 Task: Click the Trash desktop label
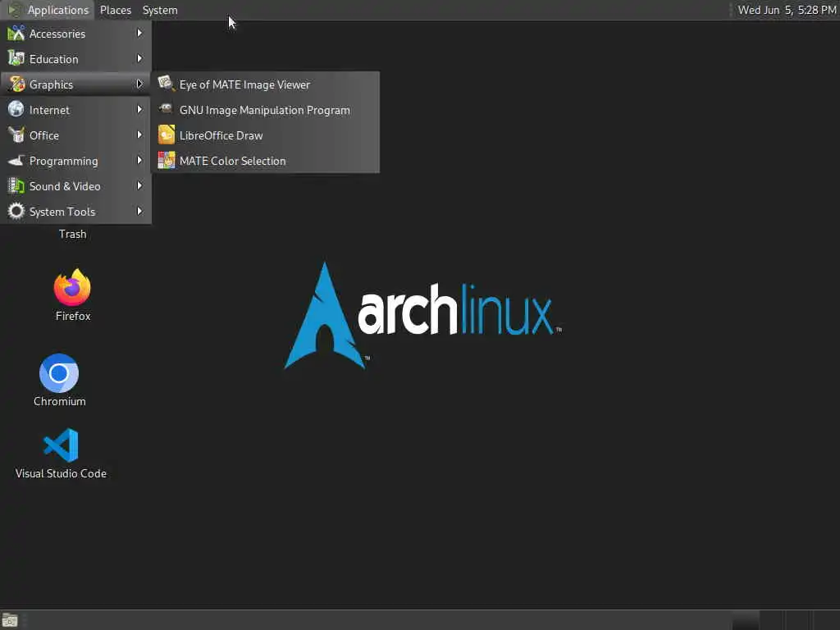(72, 234)
